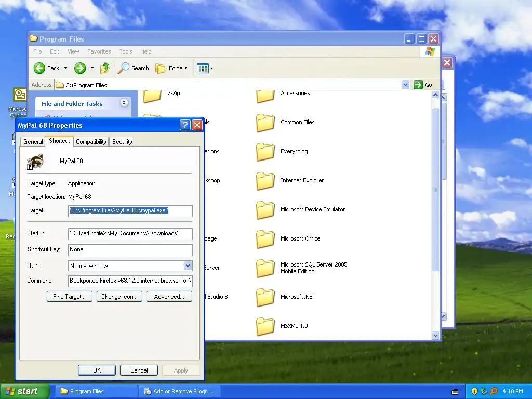
Task: Click the Start in field
Action: [x=130, y=233]
